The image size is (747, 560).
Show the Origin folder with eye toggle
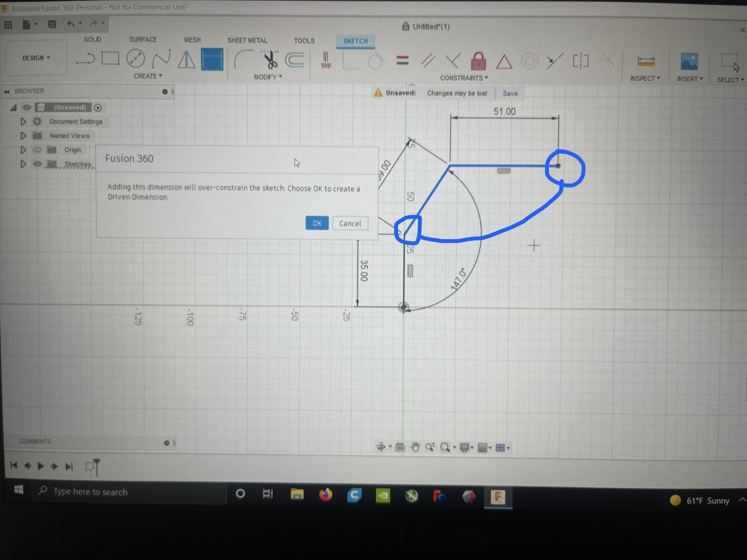click(x=38, y=150)
